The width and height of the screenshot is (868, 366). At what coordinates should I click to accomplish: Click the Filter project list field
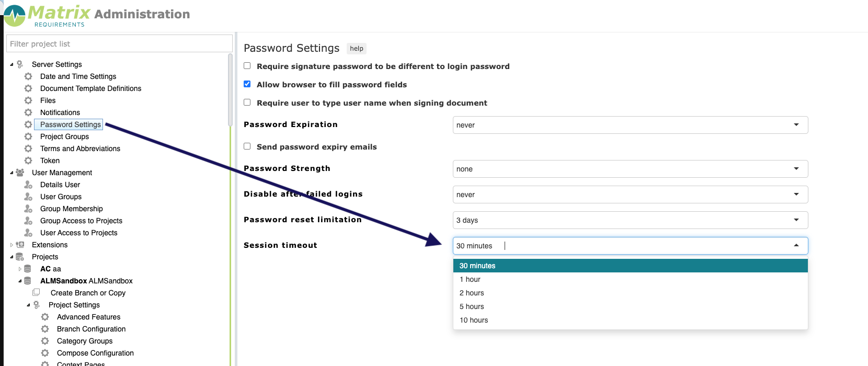[119, 44]
